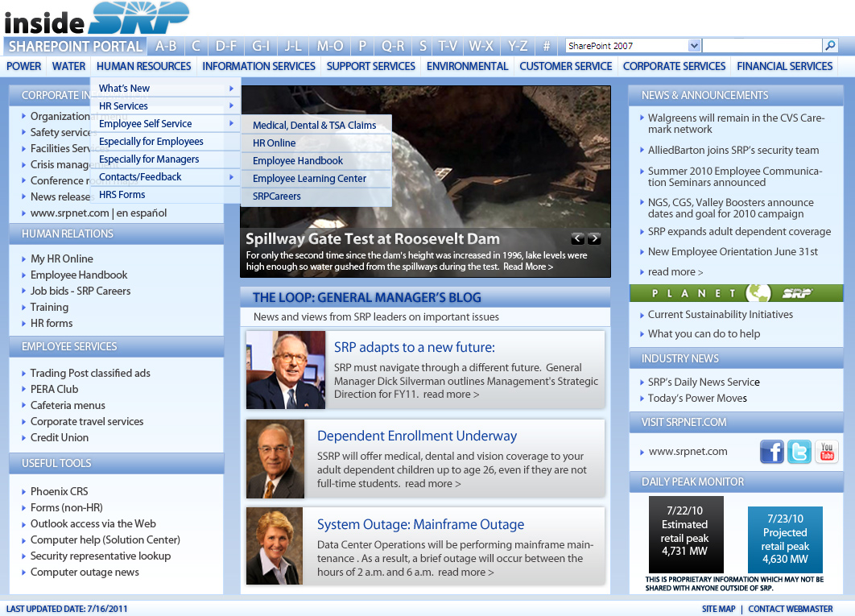The image size is (855, 616).
Task: Click the search magnifier icon
Action: 830,46
